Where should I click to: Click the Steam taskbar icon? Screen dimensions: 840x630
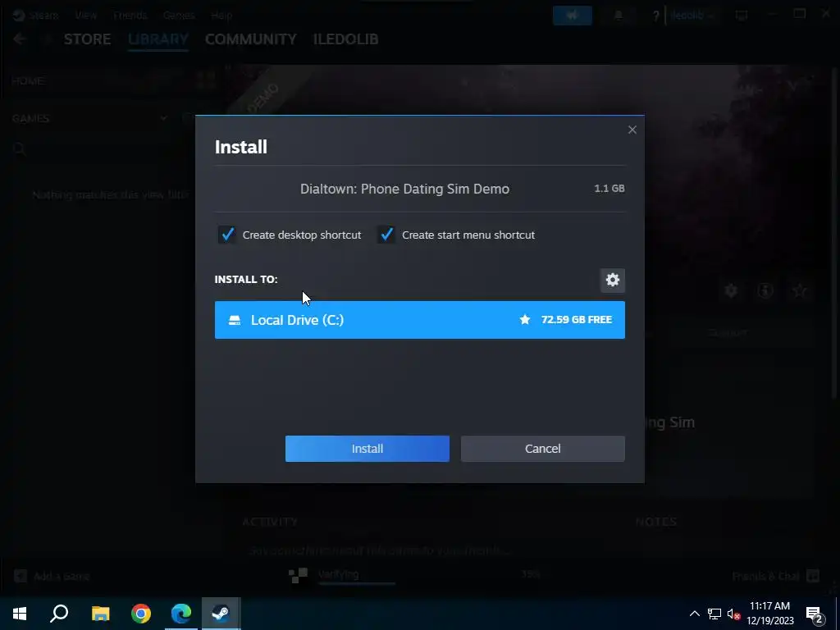pyautogui.click(x=221, y=614)
